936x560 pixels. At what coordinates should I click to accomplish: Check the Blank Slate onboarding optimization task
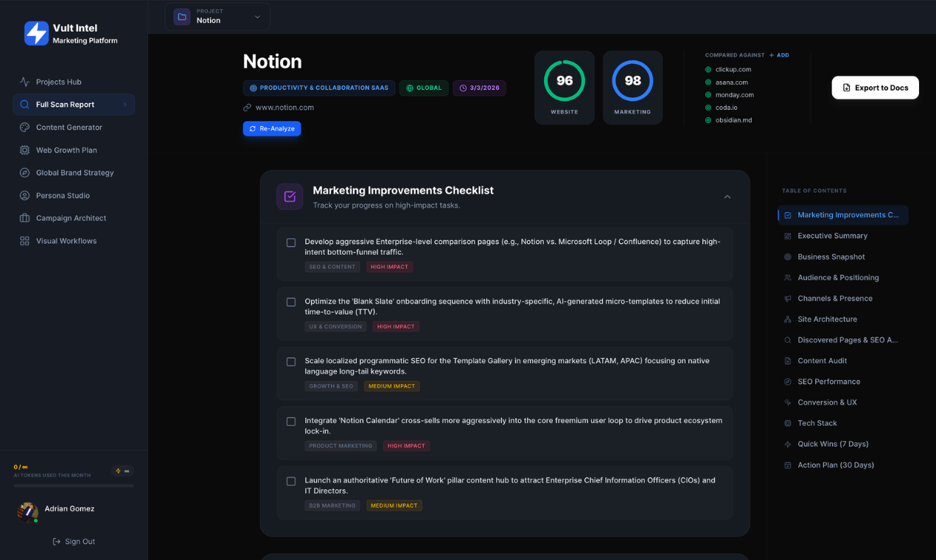coord(290,301)
